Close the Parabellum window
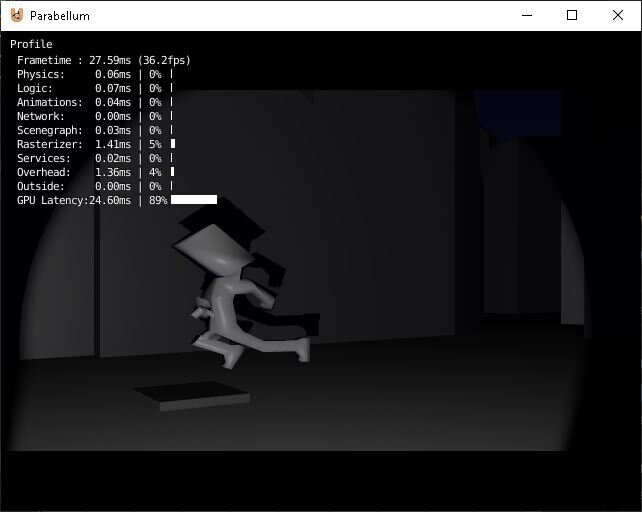Viewport: 642px width, 512px height. [x=618, y=15]
